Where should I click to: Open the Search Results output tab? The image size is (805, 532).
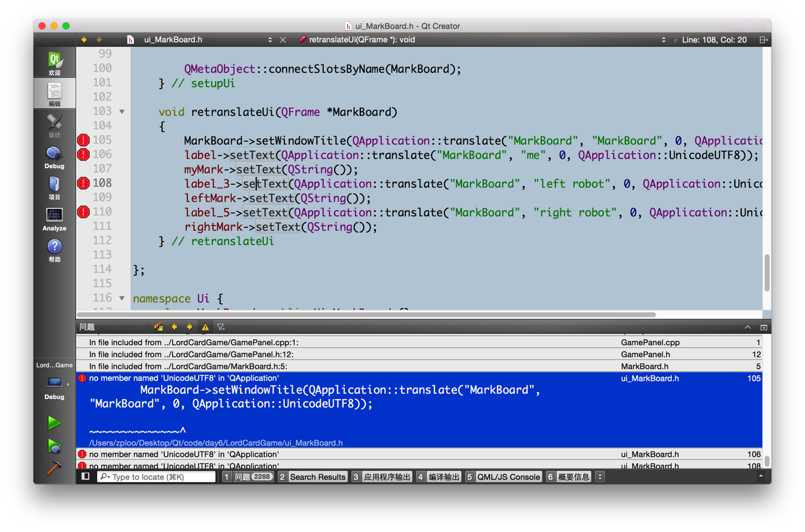312,477
